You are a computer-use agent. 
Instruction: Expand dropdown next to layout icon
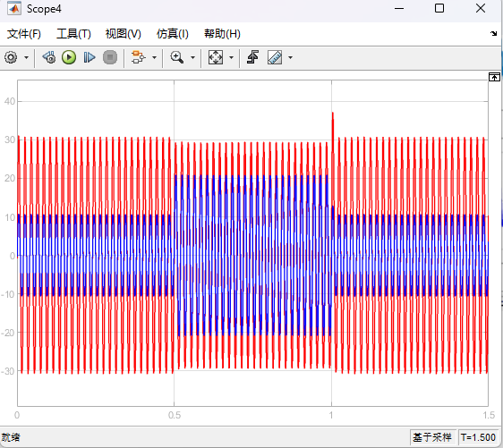coord(154,58)
